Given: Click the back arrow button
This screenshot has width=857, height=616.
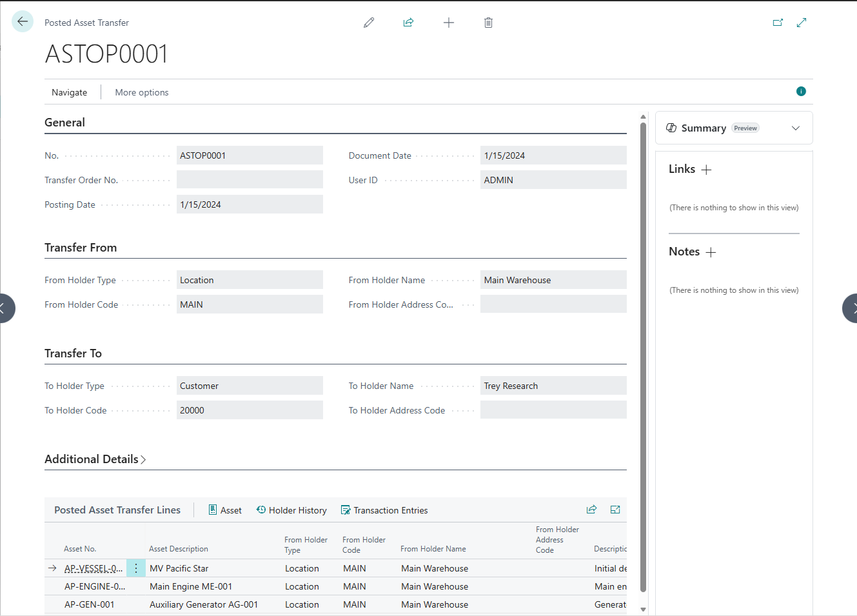Looking at the screenshot, I should (23, 22).
